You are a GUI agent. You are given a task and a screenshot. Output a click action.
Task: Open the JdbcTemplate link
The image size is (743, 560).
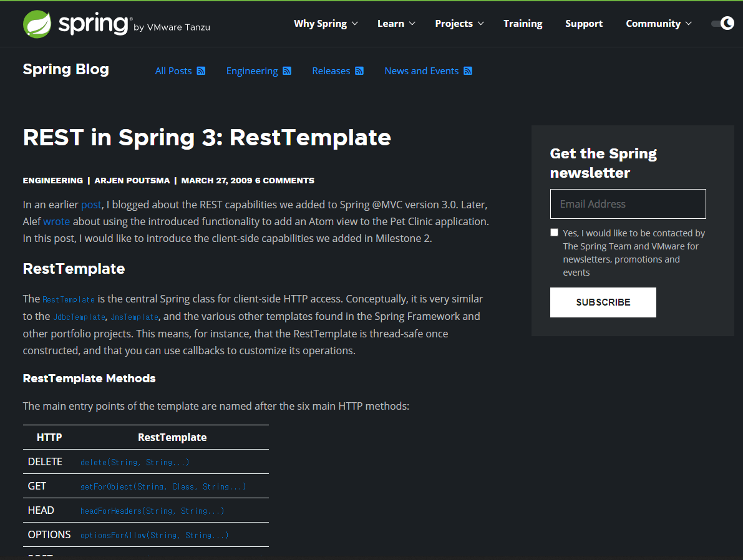79,317
